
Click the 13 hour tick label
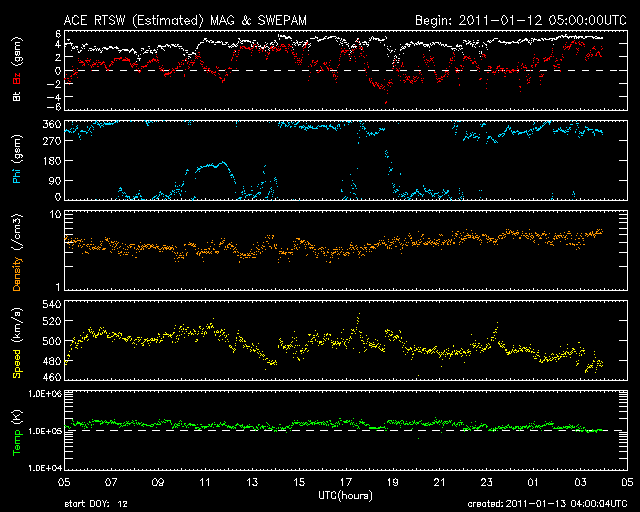point(252,482)
